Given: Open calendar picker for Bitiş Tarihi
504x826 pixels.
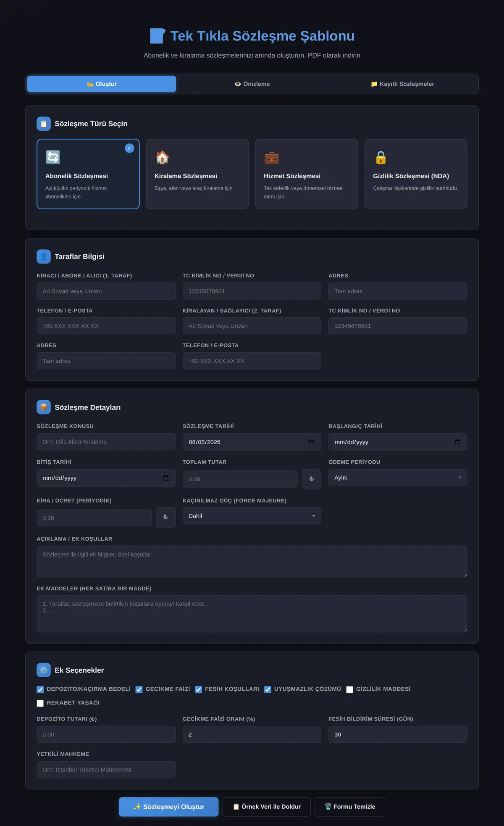Looking at the screenshot, I should 165,478.
